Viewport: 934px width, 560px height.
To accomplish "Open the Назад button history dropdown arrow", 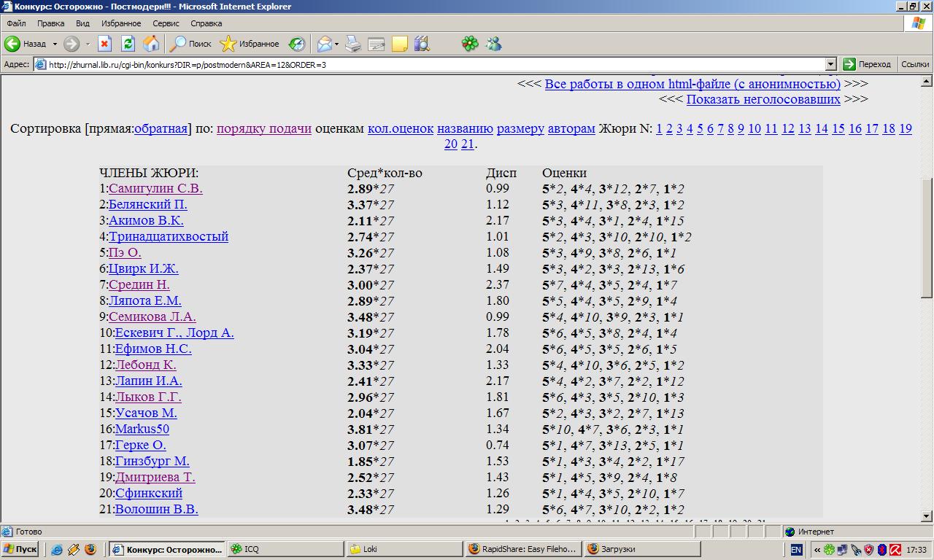I will 55,44.
